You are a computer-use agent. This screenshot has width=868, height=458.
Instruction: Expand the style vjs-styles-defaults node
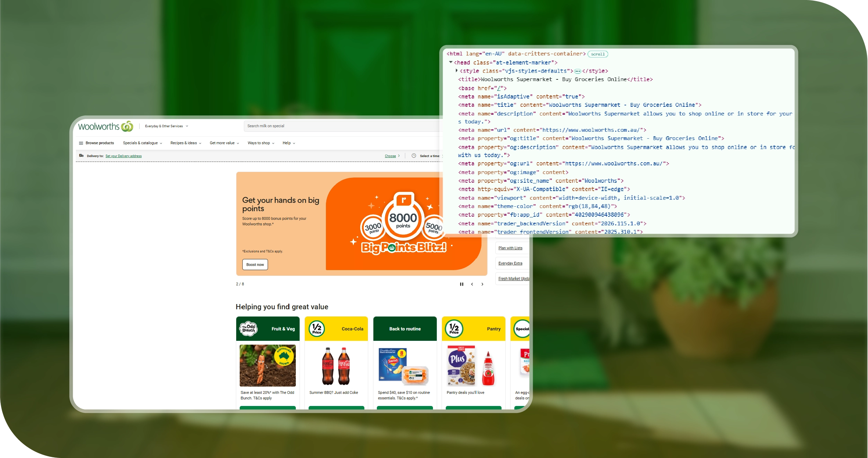(x=457, y=71)
